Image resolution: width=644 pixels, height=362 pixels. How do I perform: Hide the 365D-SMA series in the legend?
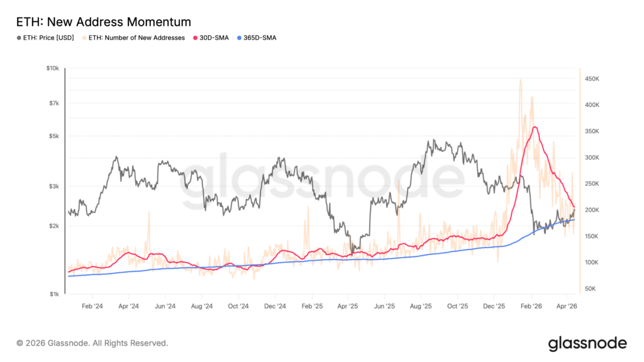tap(257, 38)
